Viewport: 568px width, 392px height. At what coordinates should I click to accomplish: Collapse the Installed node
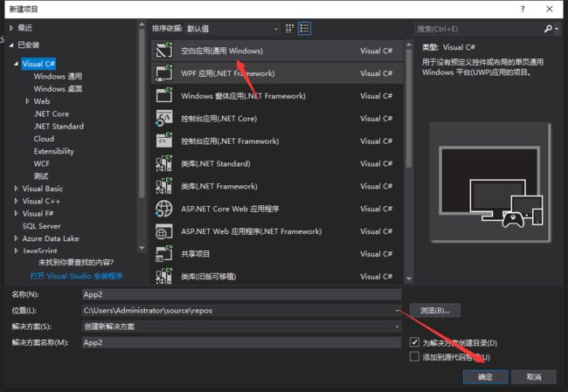[x=11, y=45]
